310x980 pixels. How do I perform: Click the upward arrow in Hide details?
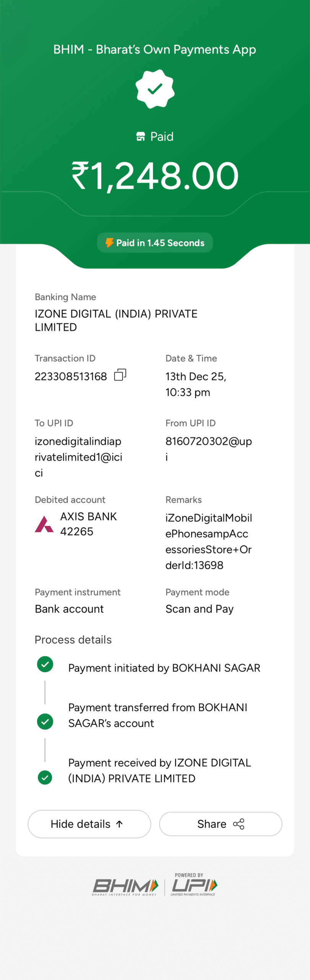[119, 824]
